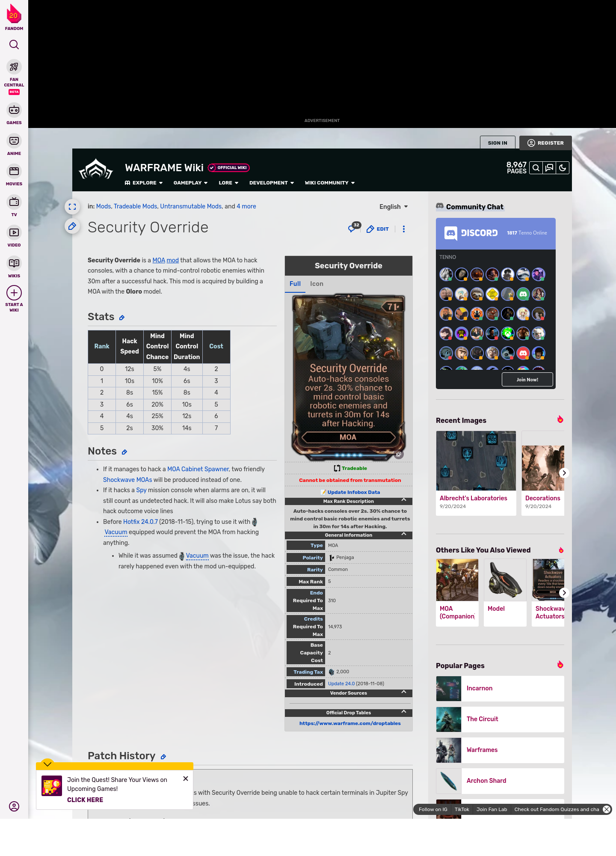Screen dimensions: 616x856
Task: Open the Games controller icon
Action: pyautogui.click(x=14, y=110)
